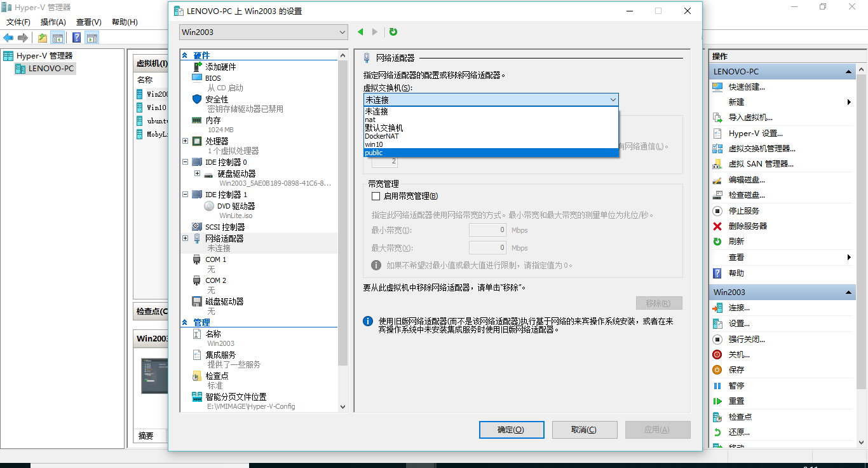Open 帮助(H) menu in Hyper-V Manager
Screen dimensions: 868x468
click(x=125, y=22)
